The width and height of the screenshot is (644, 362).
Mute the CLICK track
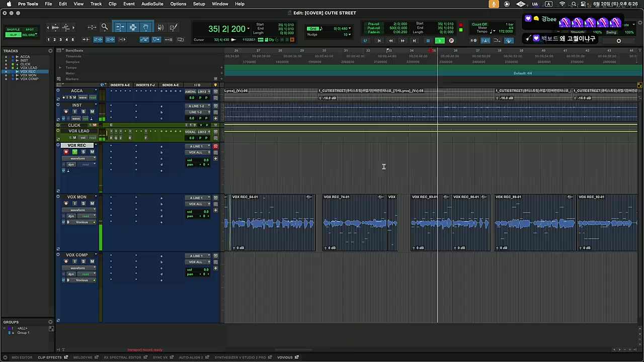pos(94,125)
